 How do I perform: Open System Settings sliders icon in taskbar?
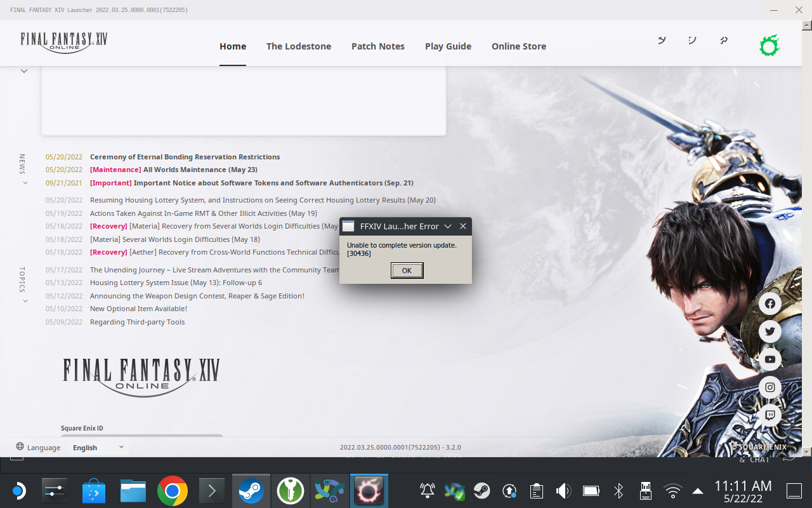pos(53,491)
